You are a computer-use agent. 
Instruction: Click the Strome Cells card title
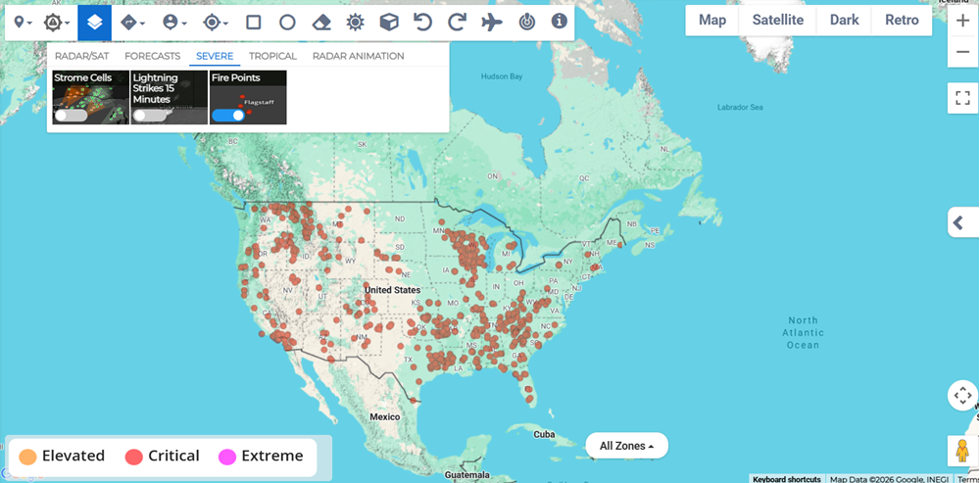click(83, 78)
